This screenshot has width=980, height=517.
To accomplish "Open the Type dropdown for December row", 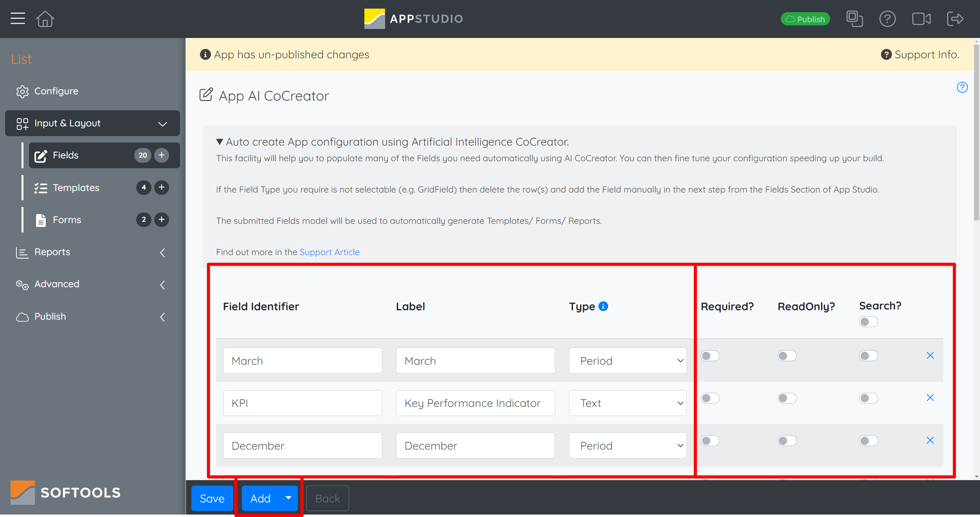I will [627, 445].
